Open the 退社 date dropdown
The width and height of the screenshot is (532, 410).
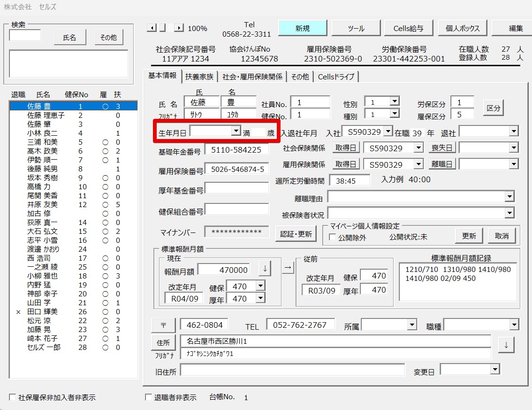pyautogui.click(x=514, y=131)
